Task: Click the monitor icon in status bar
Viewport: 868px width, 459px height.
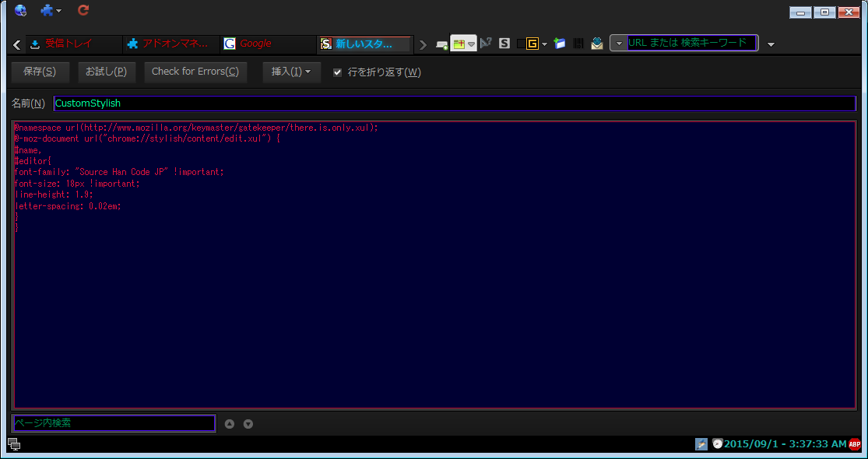Action: [x=13, y=444]
